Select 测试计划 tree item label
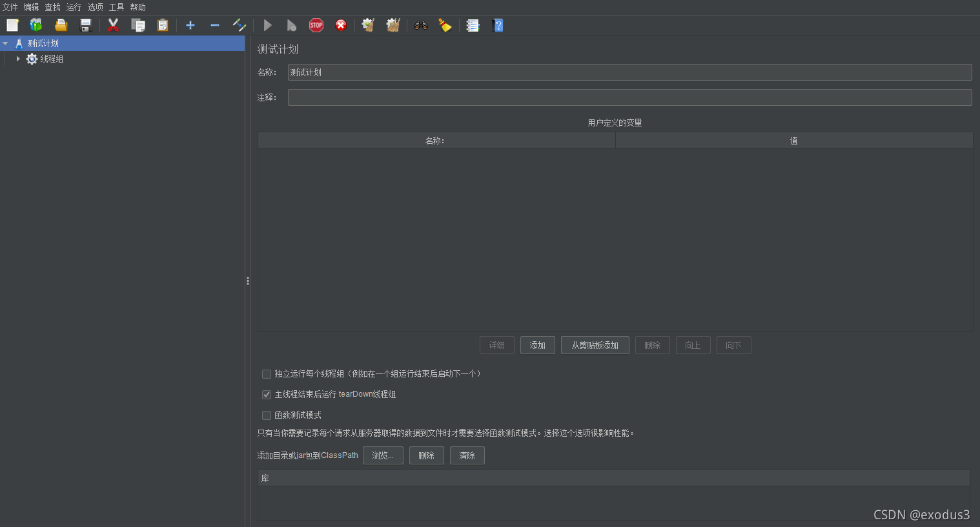The height and width of the screenshot is (527, 980). (x=43, y=43)
